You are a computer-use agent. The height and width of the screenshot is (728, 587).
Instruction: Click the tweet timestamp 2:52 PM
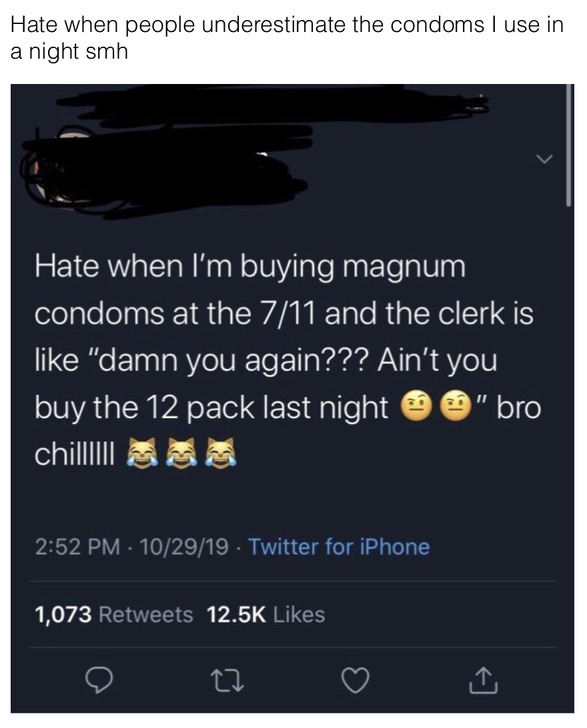pos(77,547)
